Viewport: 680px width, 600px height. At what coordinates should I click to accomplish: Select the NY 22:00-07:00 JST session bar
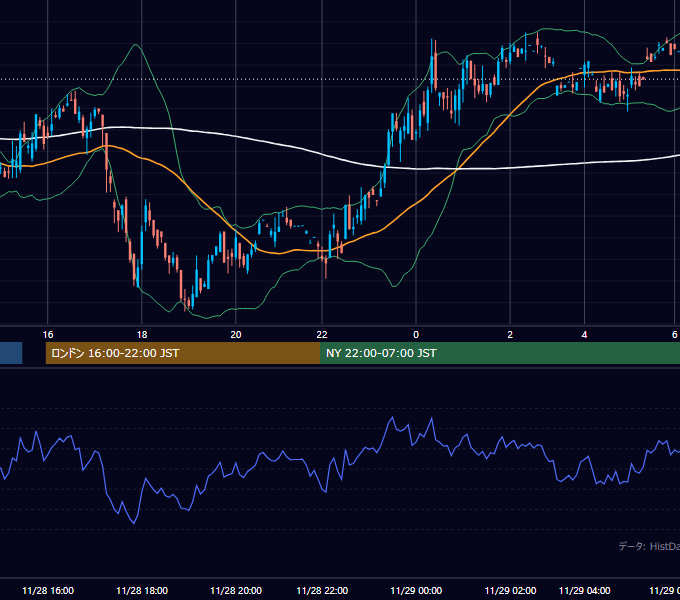(x=500, y=353)
